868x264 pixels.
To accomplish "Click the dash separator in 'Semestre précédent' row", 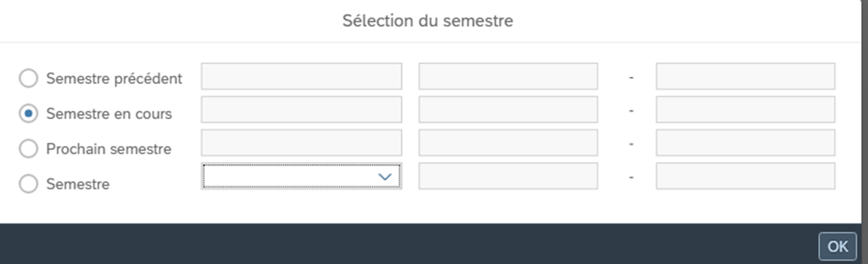I will (x=631, y=77).
